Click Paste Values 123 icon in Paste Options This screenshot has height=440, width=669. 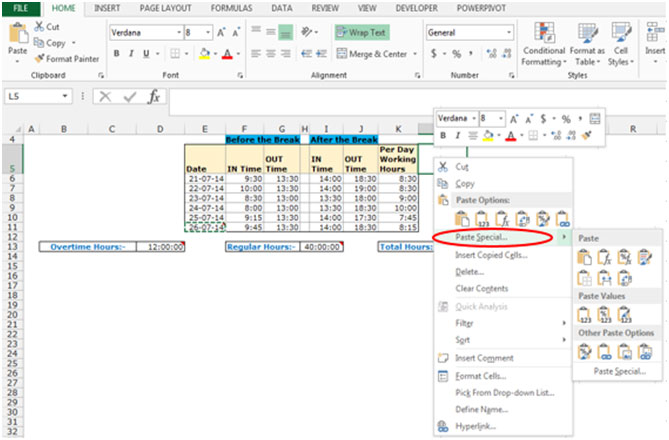[x=482, y=219]
